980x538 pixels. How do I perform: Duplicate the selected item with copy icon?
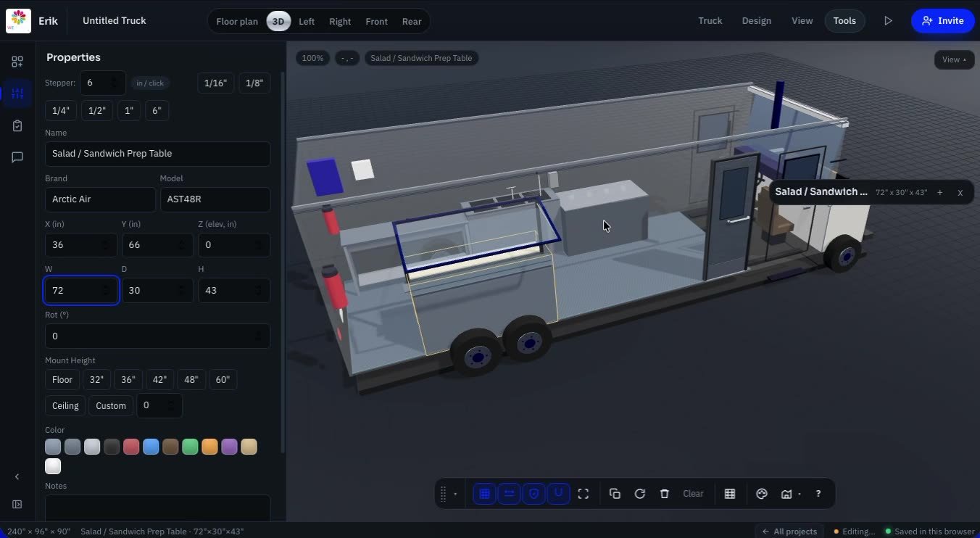[x=615, y=494]
